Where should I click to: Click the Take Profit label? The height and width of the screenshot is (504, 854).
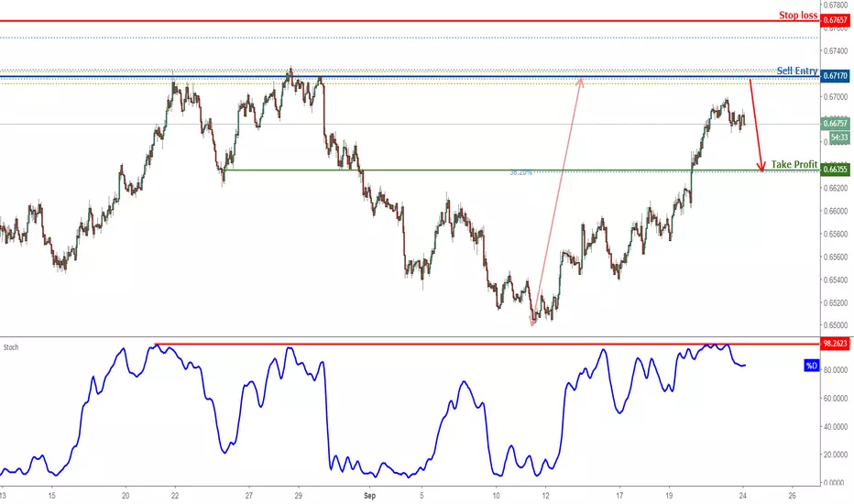pos(794,165)
